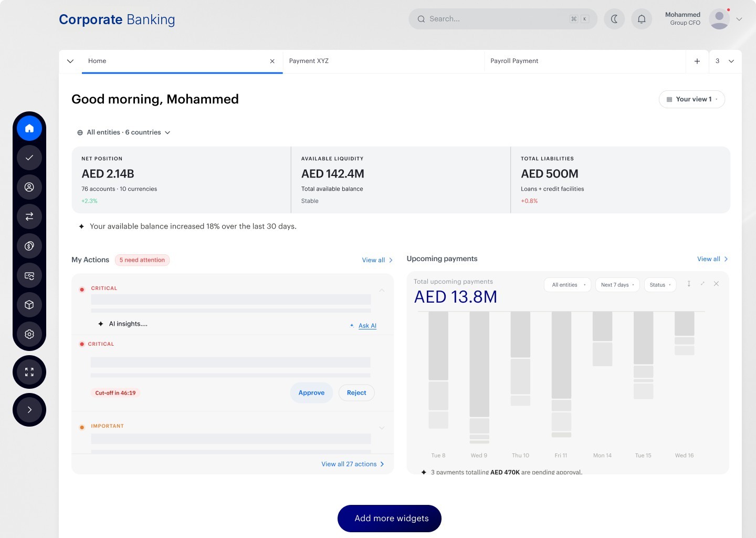The width and height of the screenshot is (756, 538).
Task: Toggle dark mode with the moon icon
Action: 614,19
